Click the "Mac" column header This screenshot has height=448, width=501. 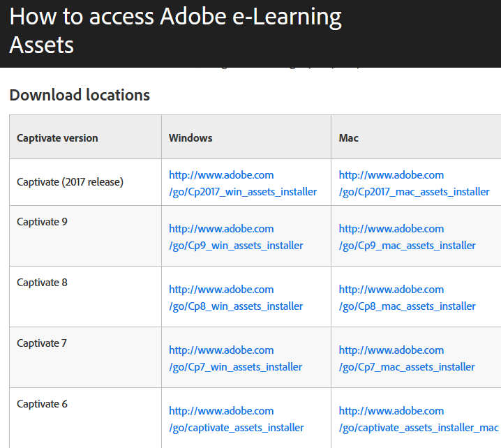(x=349, y=138)
